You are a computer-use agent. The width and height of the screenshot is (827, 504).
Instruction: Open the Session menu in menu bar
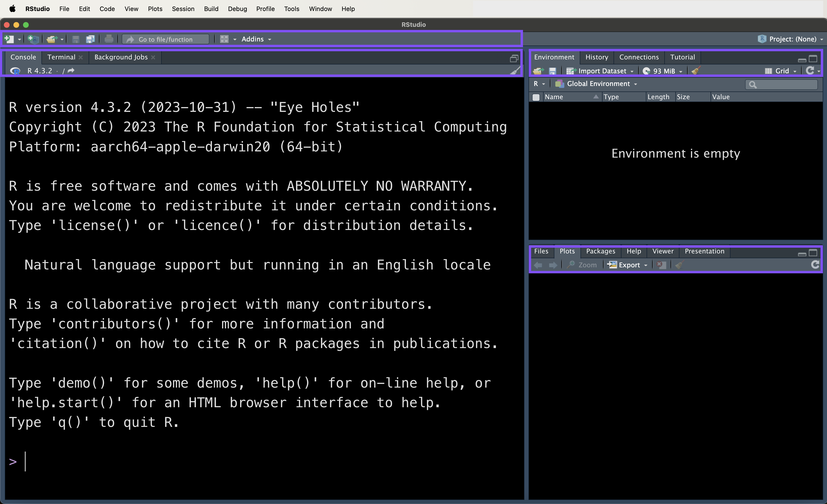pos(183,9)
